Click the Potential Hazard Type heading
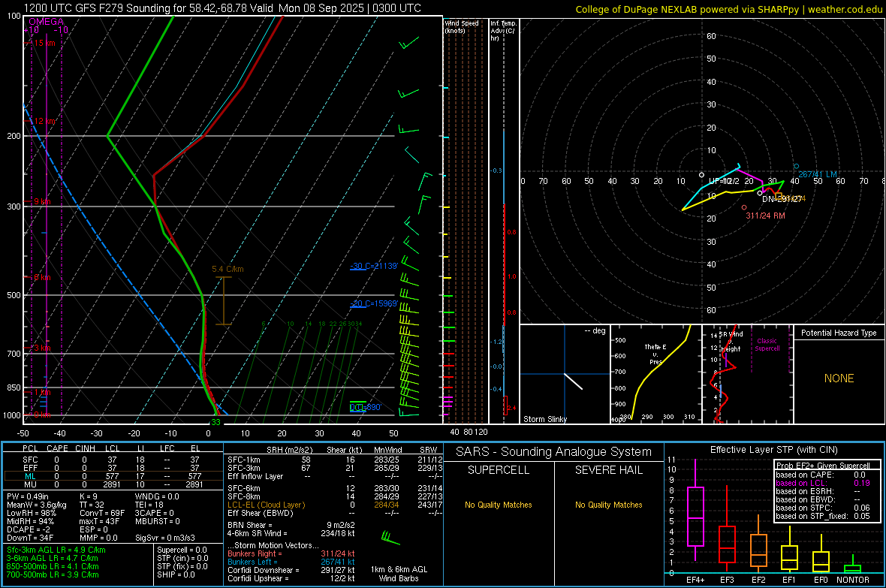The image size is (886, 588). pyautogui.click(x=839, y=333)
